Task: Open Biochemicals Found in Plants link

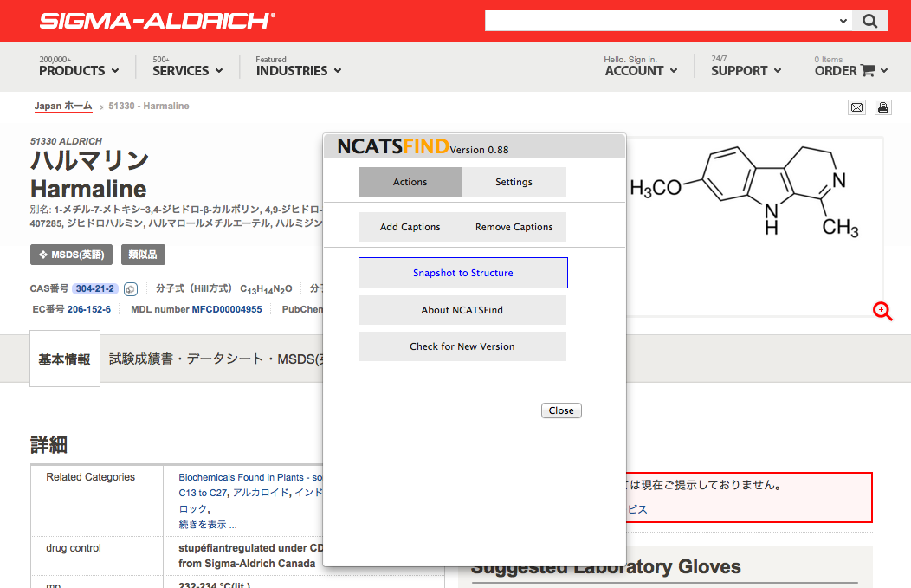Action: [249, 477]
